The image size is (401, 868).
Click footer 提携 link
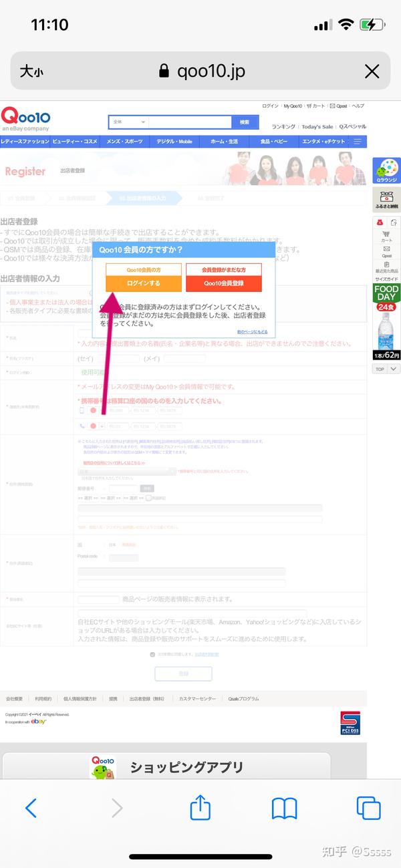coord(113,698)
